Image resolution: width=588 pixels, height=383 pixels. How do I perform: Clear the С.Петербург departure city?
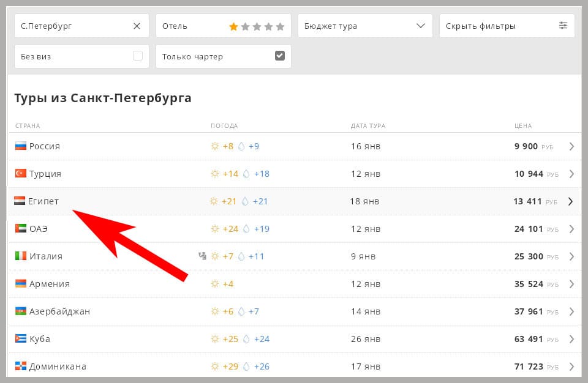(137, 26)
